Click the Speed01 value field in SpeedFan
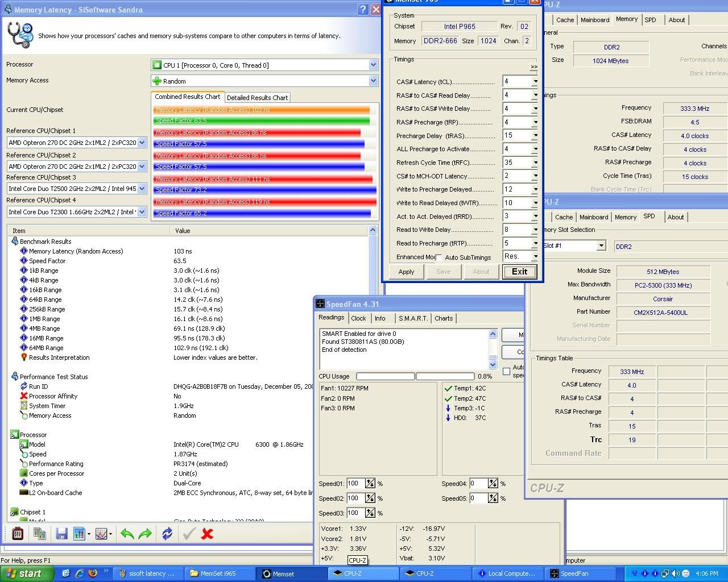 pyautogui.click(x=355, y=484)
